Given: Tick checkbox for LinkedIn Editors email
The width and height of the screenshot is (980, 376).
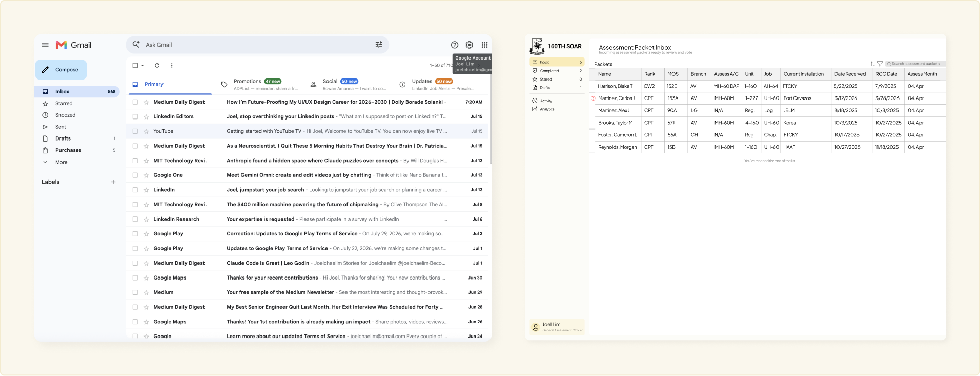Looking at the screenshot, I should coord(135,117).
